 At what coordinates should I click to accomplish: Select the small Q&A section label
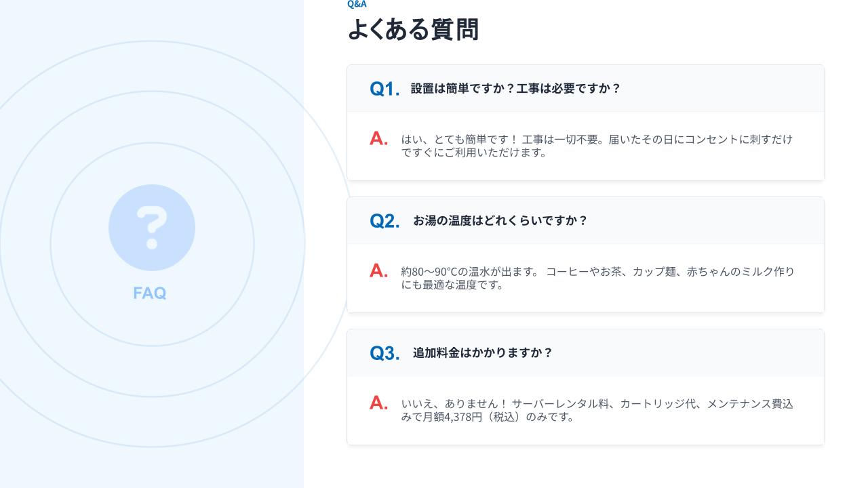[x=357, y=4]
